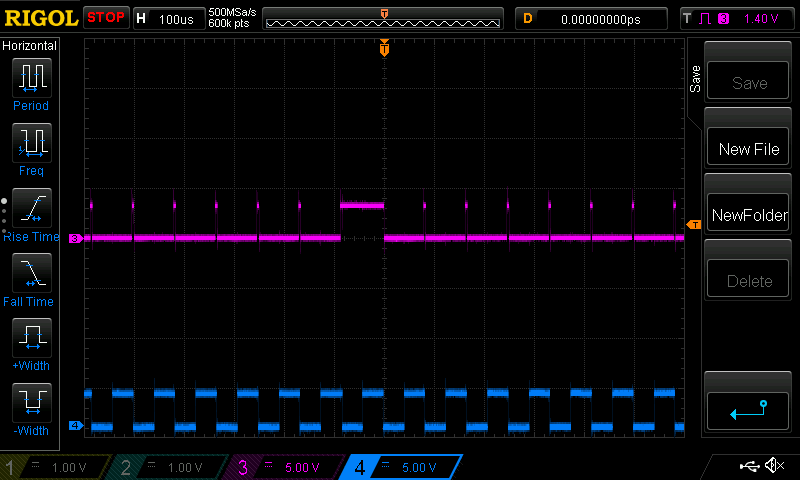Click the trigger rising edge type icon
Image resolution: width=800 pixels, height=480 pixels.
[705, 19]
